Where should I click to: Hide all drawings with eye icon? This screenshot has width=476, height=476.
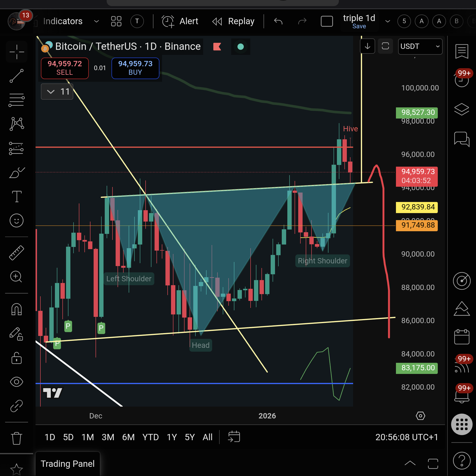pos(16,382)
